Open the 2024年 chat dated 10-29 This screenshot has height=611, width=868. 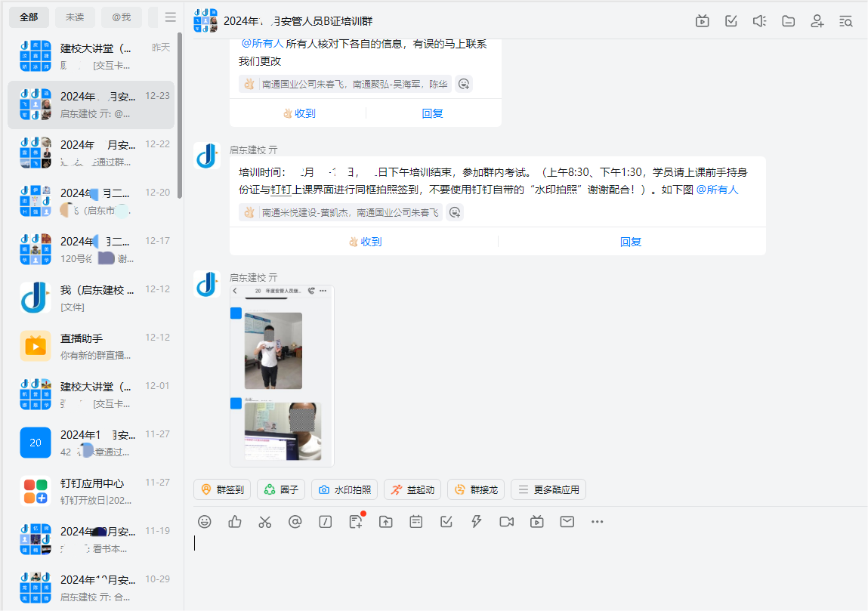(91, 588)
